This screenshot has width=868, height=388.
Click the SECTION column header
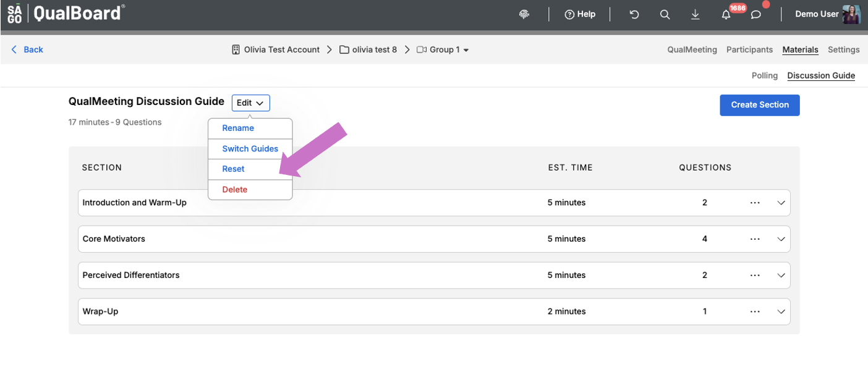click(102, 167)
